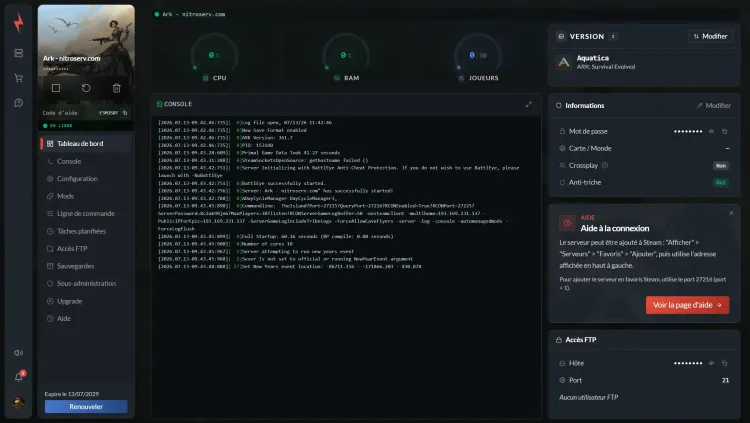The image size is (750, 423).
Task: Dismiss the Aide à la connexion card
Action: pyautogui.click(x=731, y=213)
